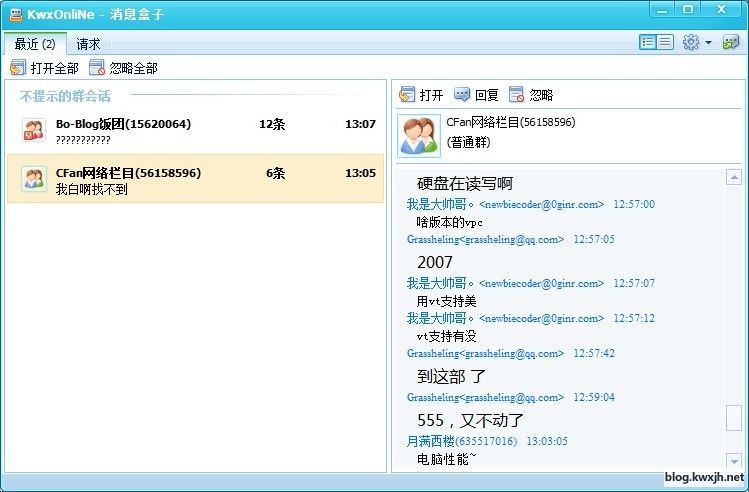Click the (普通群) group type label
This screenshot has width=749, height=492.
point(468,142)
